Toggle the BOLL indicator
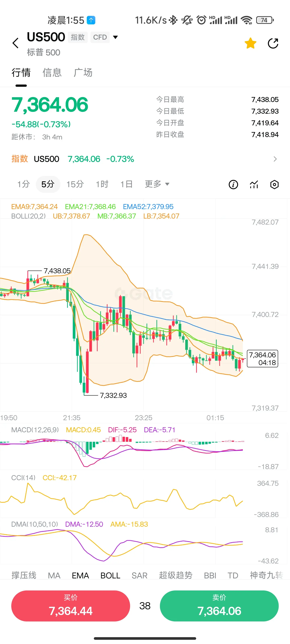Image resolution: width=290 pixels, height=644 pixels. (x=110, y=575)
